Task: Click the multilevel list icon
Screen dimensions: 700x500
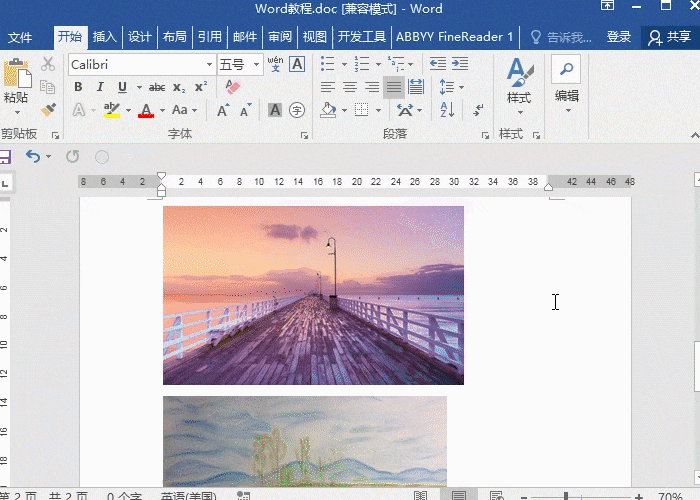Action: point(396,64)
